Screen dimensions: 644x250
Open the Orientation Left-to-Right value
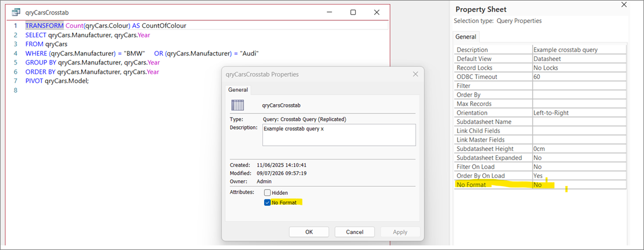pos(579,113)
